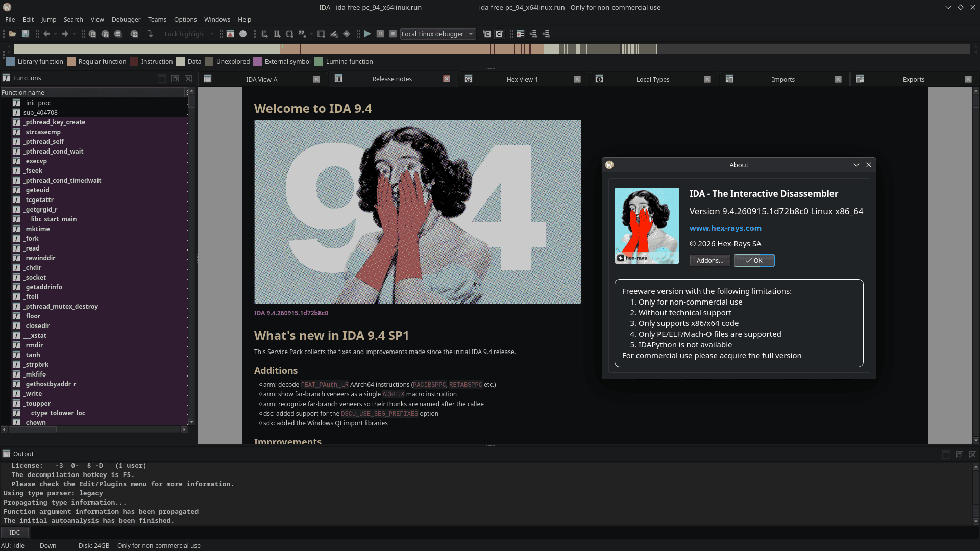The height and width of the screenshot is (551, 980).
Task: Click the Terminate process stop icon
Action: pyautogui.click(x=393, y=34)
